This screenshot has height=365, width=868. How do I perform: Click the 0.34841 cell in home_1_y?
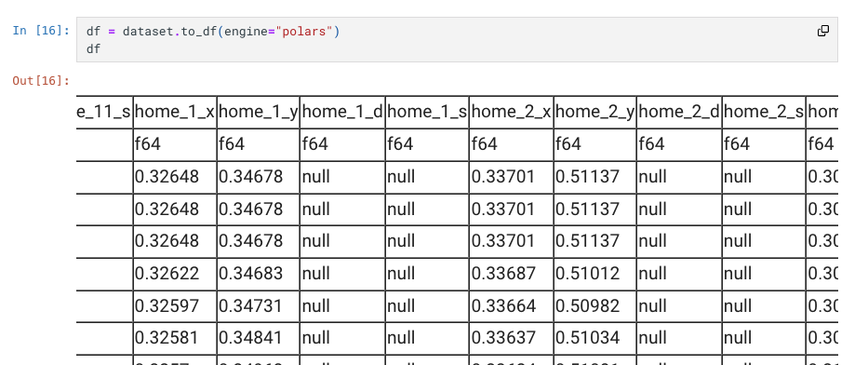pos(251,338)
